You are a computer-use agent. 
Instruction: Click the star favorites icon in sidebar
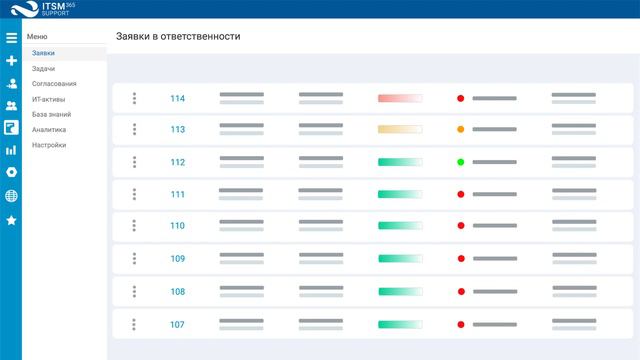11,220
